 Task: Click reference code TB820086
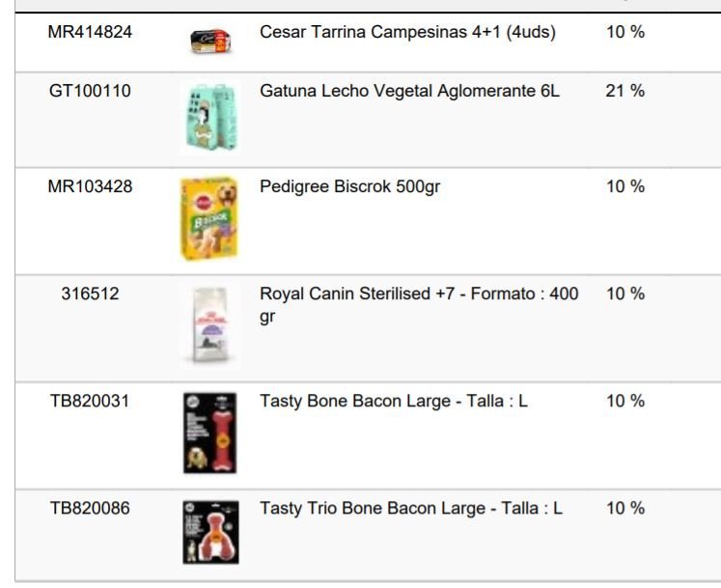(90, 508)
